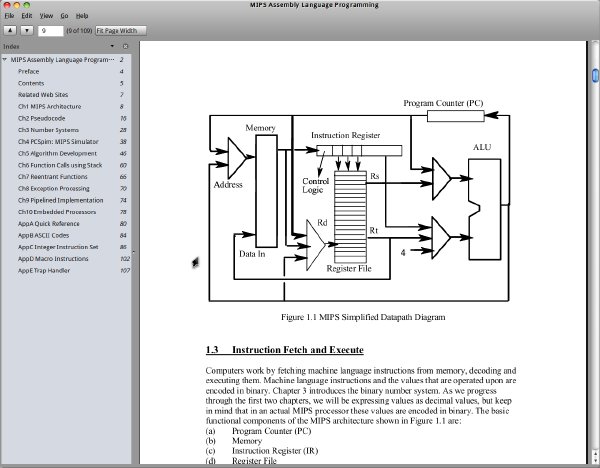The height and width of the screenshot is (468, 600).
Task: Go to the next page with down arrow
Action: click(x=26, y=30)
